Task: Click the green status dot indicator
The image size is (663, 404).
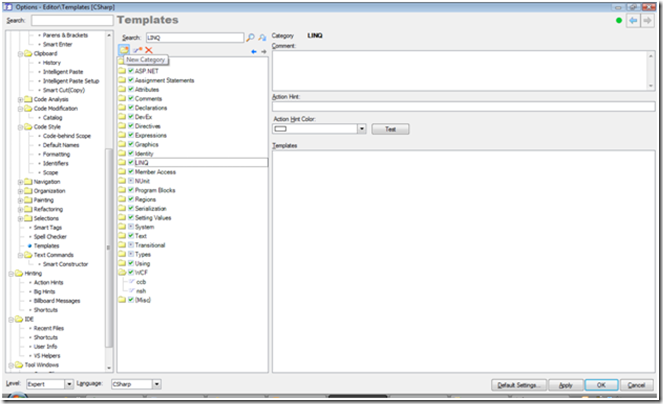Action: (619, 20)
